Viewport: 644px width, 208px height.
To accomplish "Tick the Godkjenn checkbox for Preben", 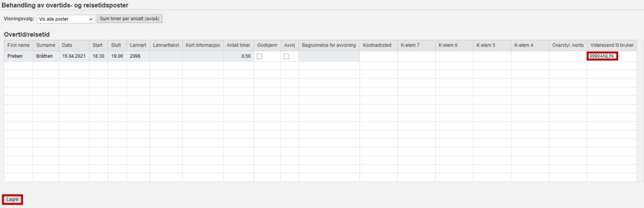I will coord(259,56).
